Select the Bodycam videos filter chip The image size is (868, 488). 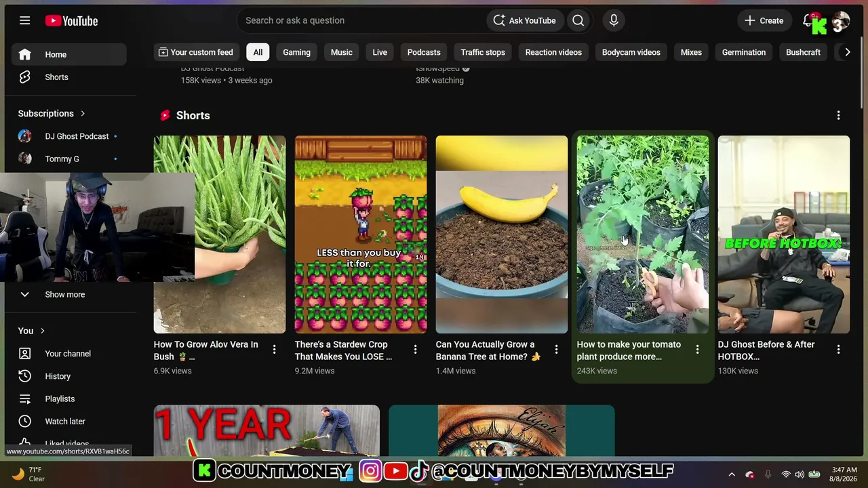click(631, 52)
